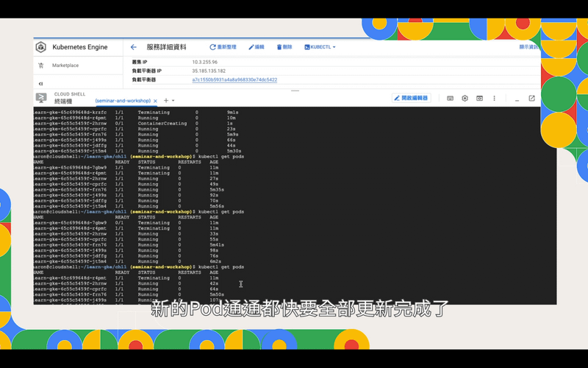Collapse the left navigation panel
Viewport: 588px width, 368px height.
(40, 84)
